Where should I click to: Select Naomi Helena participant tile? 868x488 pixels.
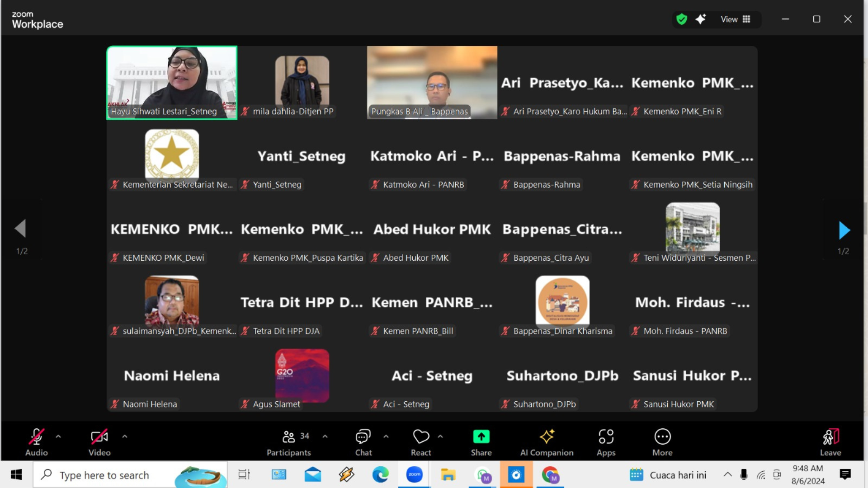pyautogui.click(x=172, y=375)
